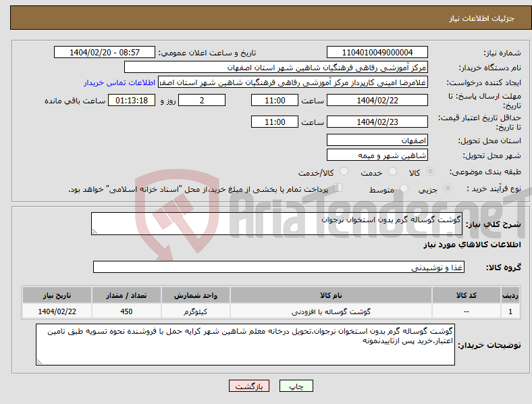This screenshot has height=404, width=532.
Task: Click the ساعت باقی مانده label
Action: click(x=75, y=101)
